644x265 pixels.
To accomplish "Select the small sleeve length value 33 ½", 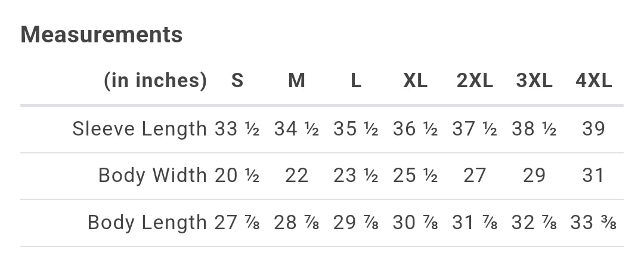I will pyautogui.click(x=237, y=128).
